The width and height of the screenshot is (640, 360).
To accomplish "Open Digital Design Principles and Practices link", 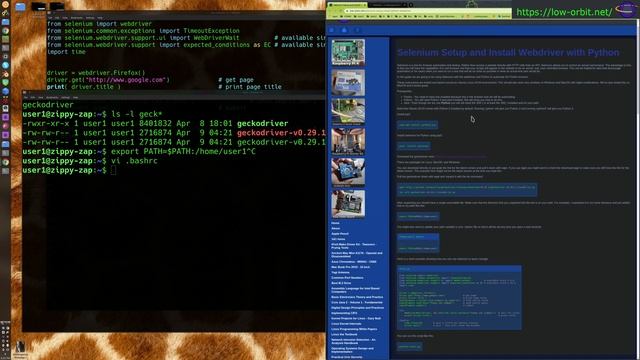I will click(x=358, y=308).
